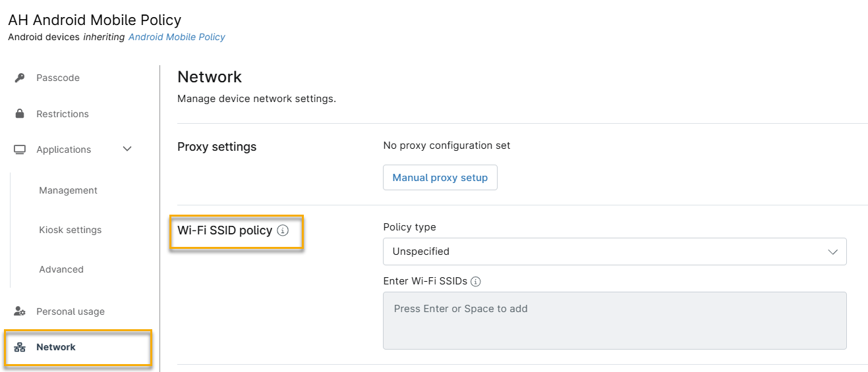Go to Kiosk settings

[x=70, y=230]
